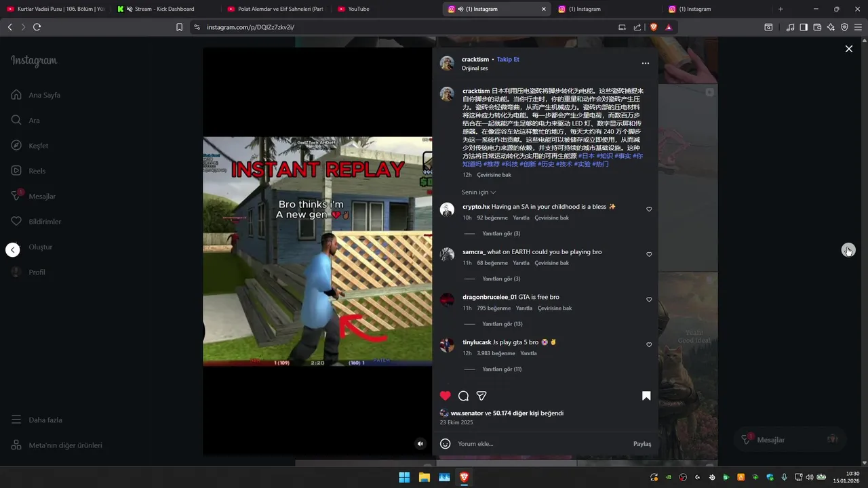The height and width of the screenshot is (488, 868).
Task: Expand the Senin için comment sort dropdown
Action: click(479, 192)
